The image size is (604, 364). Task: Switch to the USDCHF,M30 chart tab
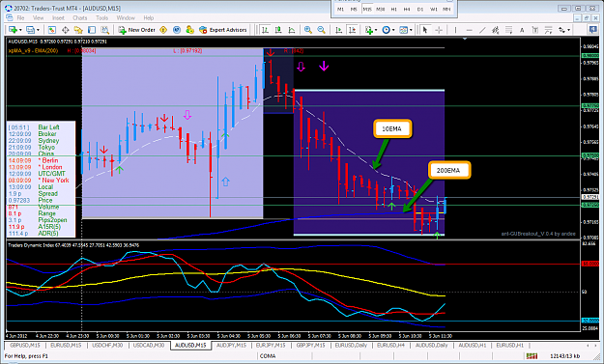107,345
